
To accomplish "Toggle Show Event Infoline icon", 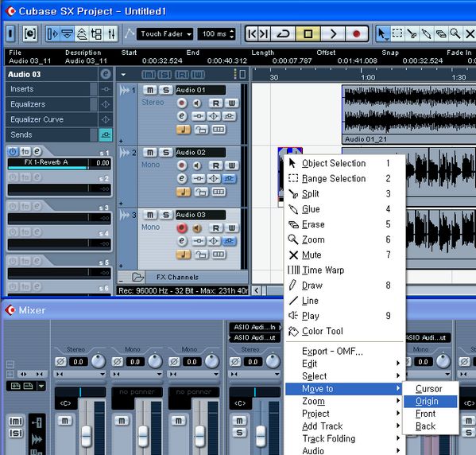I will pyautogui.click(x=67, y=33).
